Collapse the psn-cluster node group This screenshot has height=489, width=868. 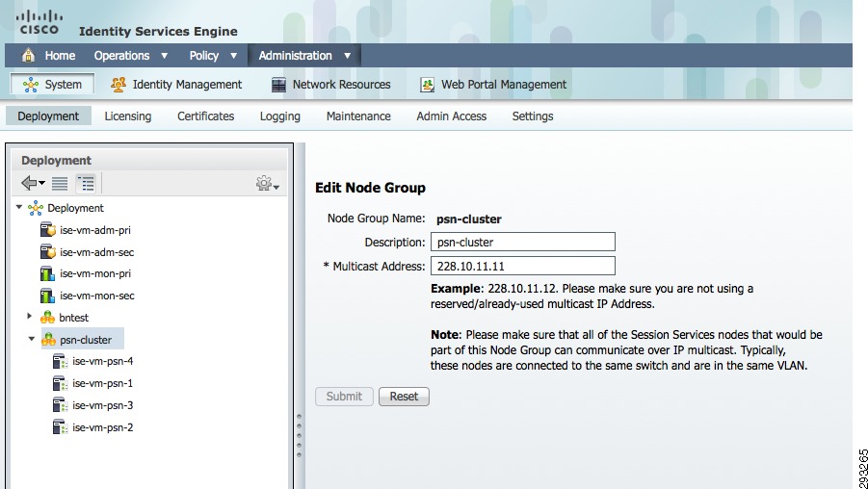pyautogui.click(x=32, y=339)
